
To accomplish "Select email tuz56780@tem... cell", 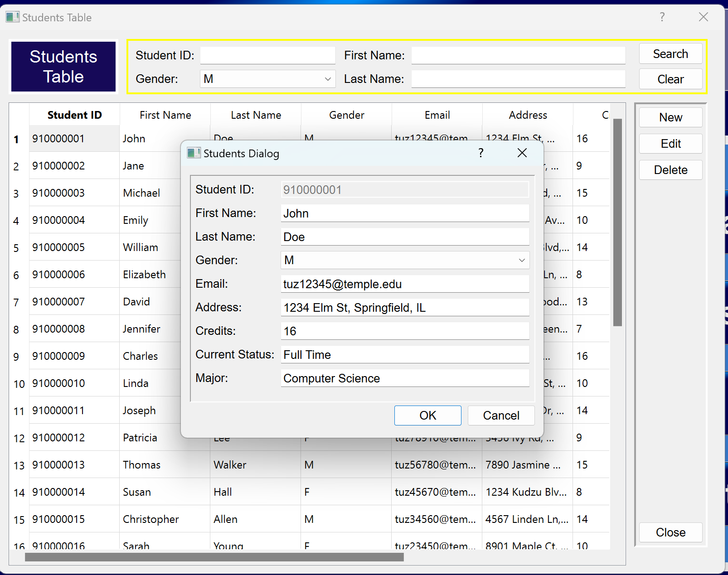I will click(x=437, y=465).
